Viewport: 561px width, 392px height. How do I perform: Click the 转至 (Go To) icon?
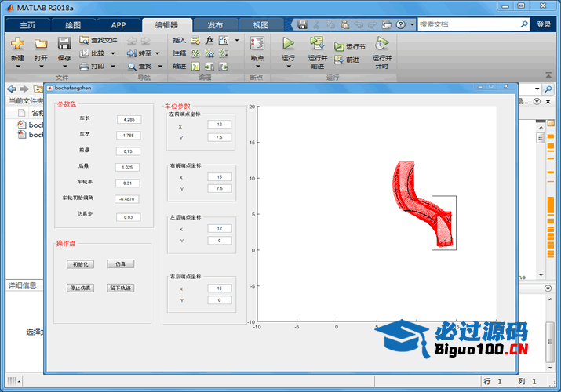point(132,53)
